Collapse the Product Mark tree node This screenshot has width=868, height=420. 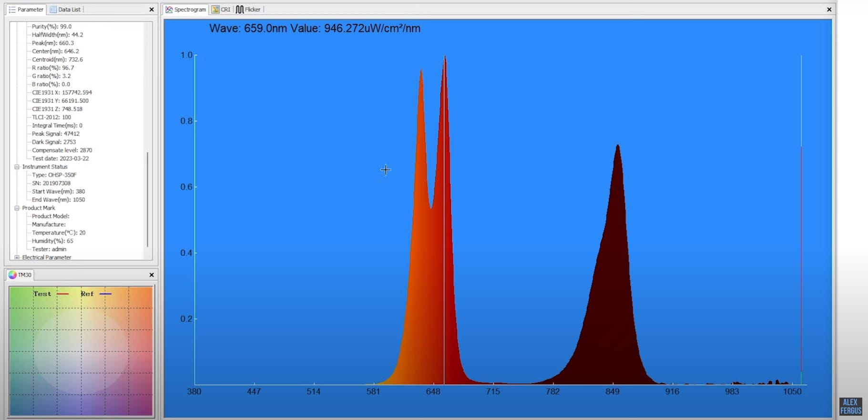(x=17, y=208)
